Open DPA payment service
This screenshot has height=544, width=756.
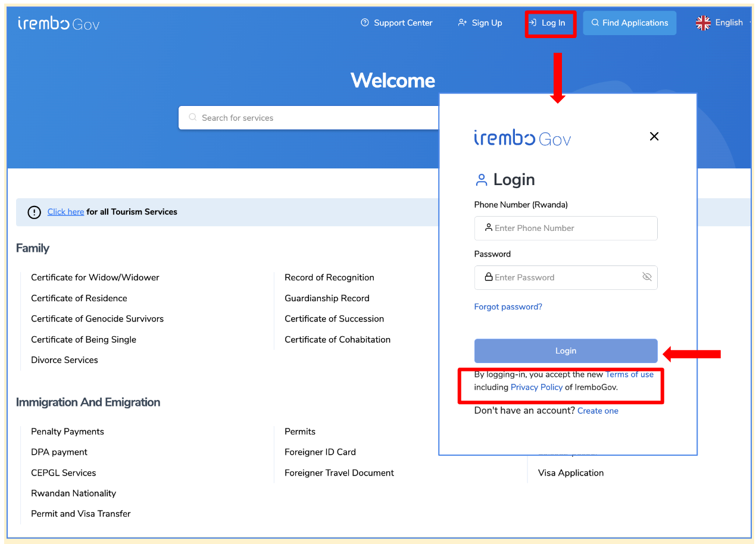(x=59, y=452)
